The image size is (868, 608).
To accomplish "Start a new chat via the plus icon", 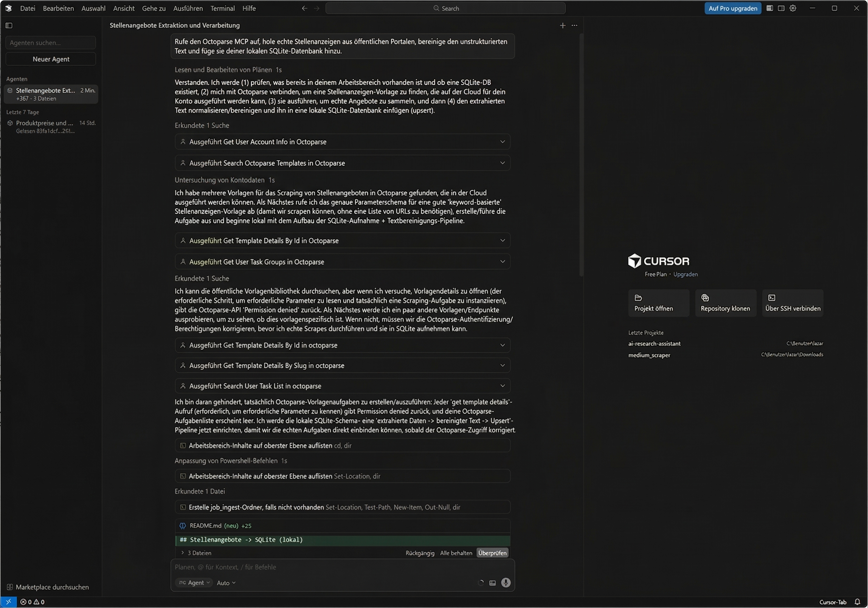I will coord(562,25).
